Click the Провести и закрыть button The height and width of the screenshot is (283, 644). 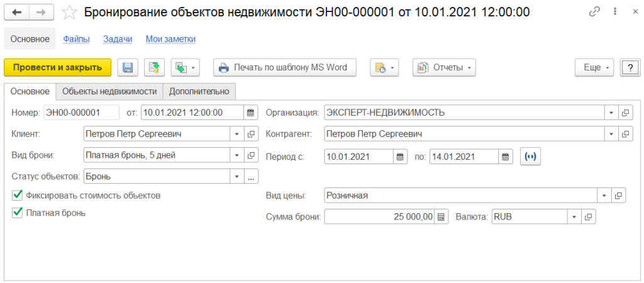click(x=57, y=67)
